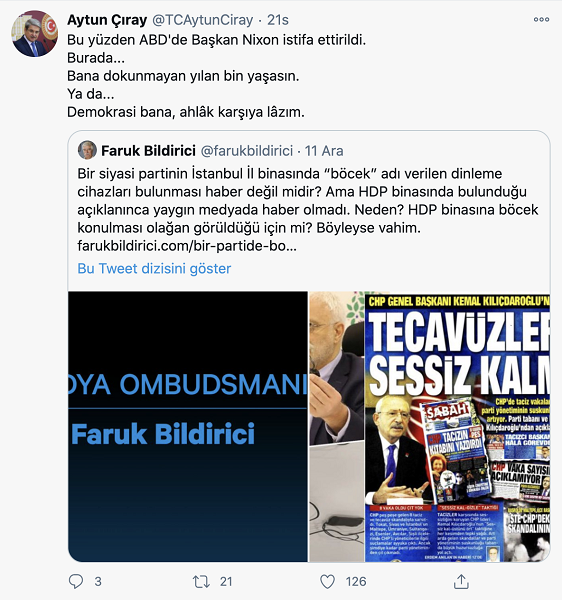Open the 11 Ara quoted tweet date
562x600 pixels.
point(324,151)
